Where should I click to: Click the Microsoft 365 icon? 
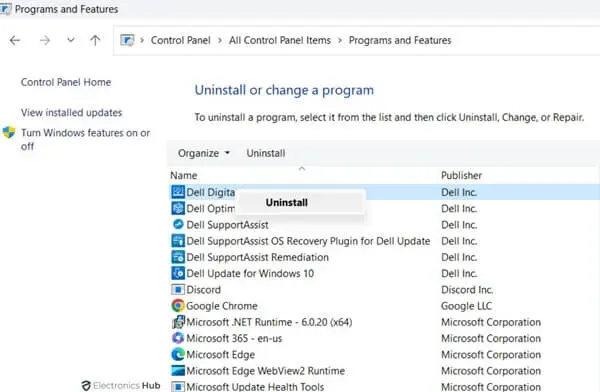178,338
